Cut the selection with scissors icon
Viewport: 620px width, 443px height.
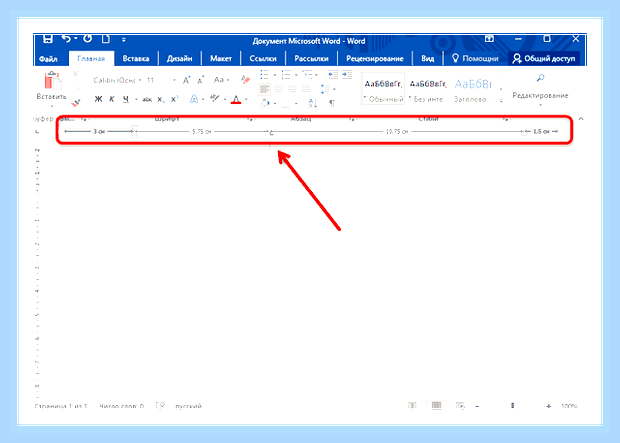(76, 74)
